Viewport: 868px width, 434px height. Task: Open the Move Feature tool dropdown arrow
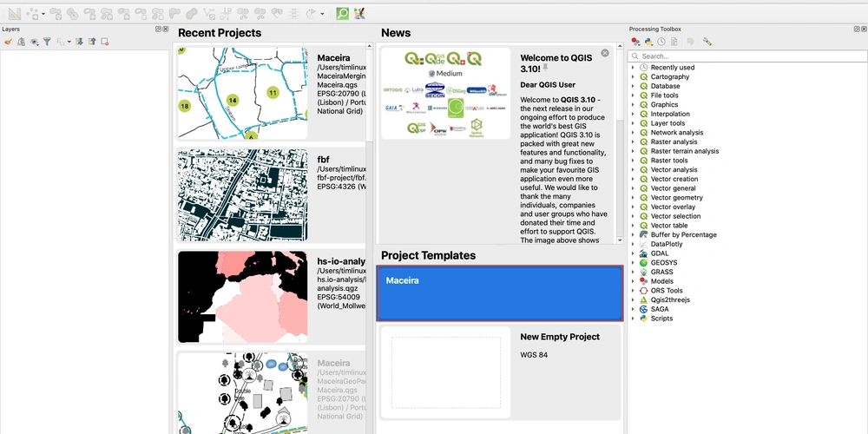click(x=43, y=13)
